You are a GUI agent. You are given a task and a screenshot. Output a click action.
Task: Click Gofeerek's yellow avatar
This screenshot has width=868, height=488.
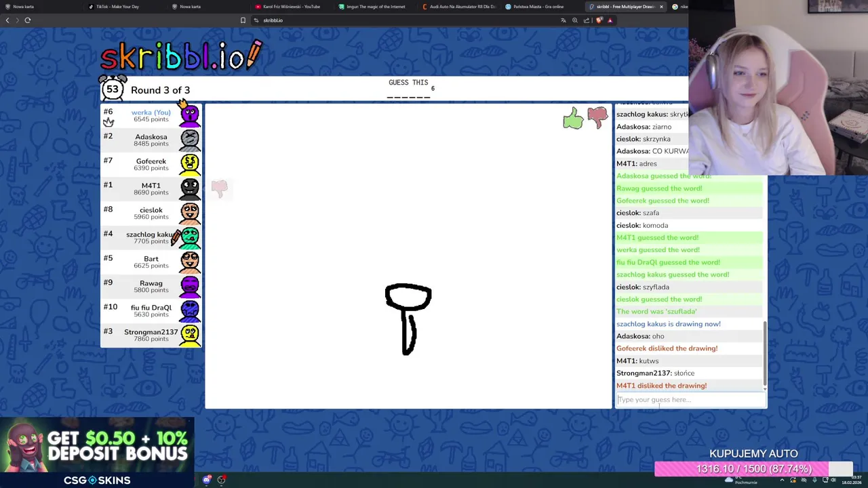tap(190, 164)
